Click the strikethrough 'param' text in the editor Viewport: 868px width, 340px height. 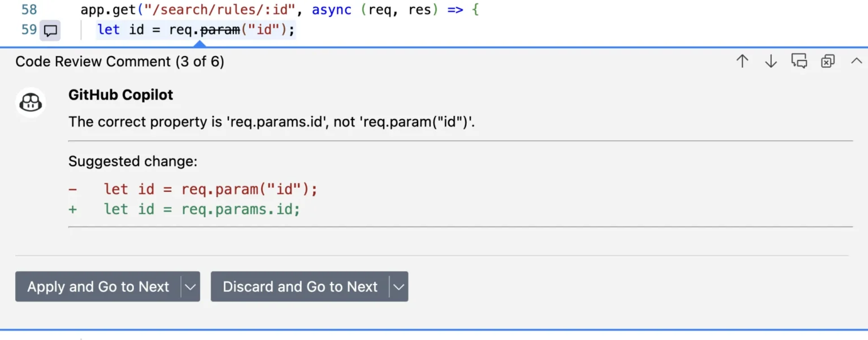pos(219,29)
